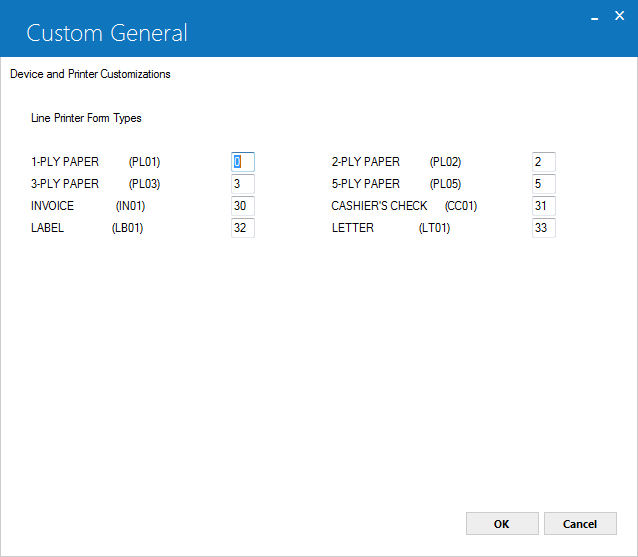Screen dimensions: 638x557
Task: Click the LETTER (LT01) input box
Action: pos(544,228)
